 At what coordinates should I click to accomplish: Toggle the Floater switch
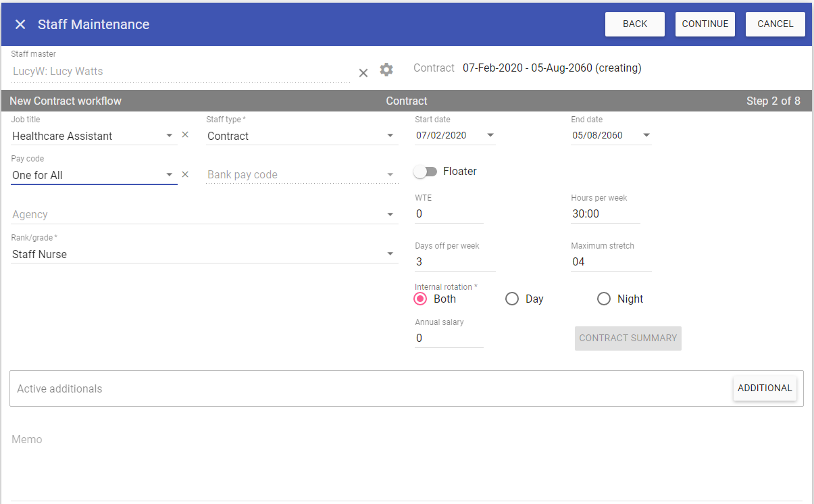click(426, 172)
